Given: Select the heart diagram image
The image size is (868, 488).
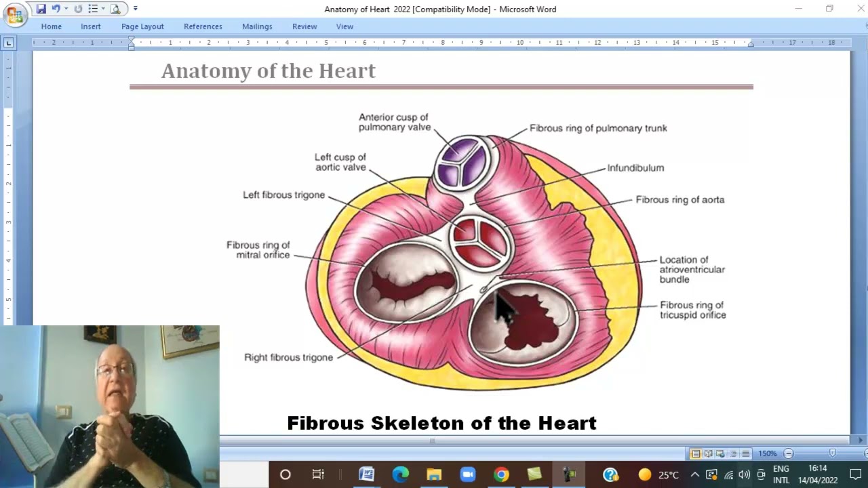Looking at the screenshot, I should [x=475, y=251].
